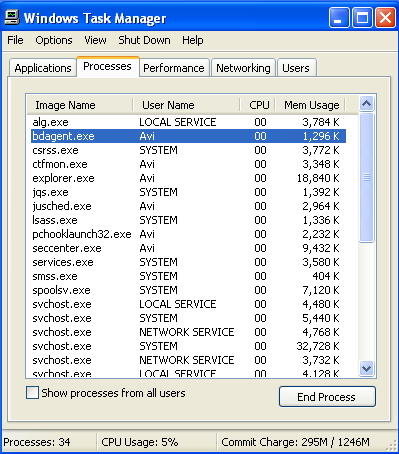This screenshot has width=399, height=454.
Task: Select svchost.exe using 4,768 K memory
Action: [188, 332]
